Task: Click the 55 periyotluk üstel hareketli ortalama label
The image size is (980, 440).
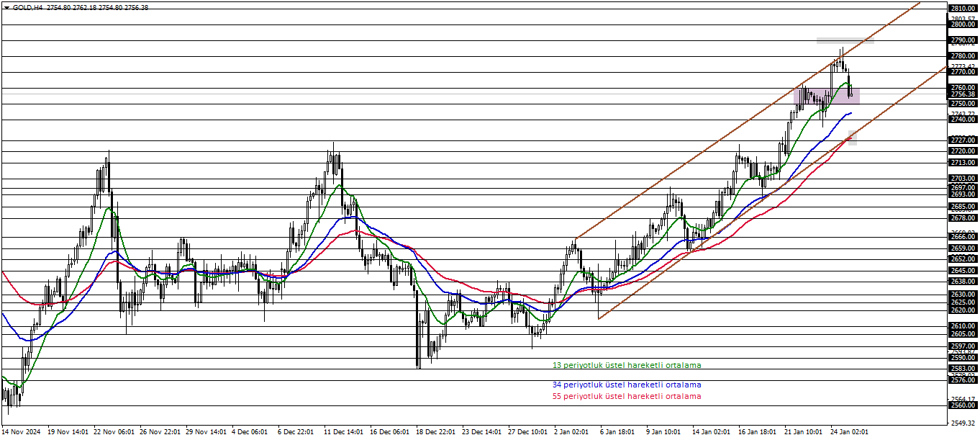Action: pyautogui.click(x=627, y=396)
